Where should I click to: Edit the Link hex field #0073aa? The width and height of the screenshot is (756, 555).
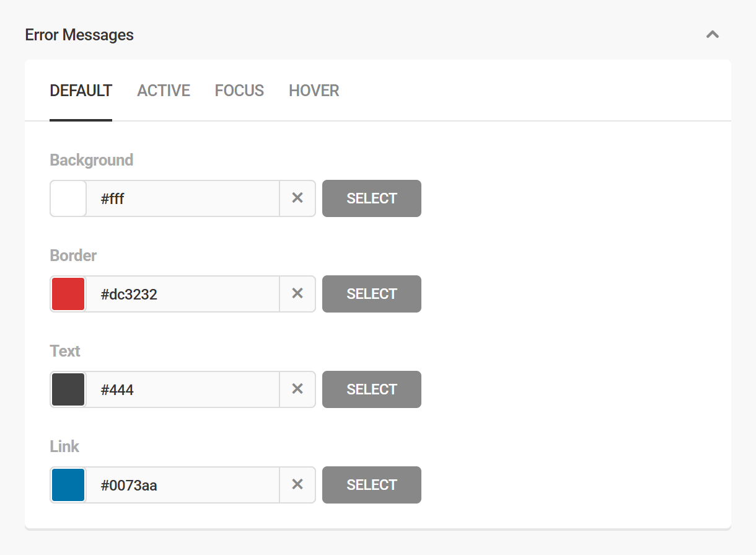coord(182,485)
